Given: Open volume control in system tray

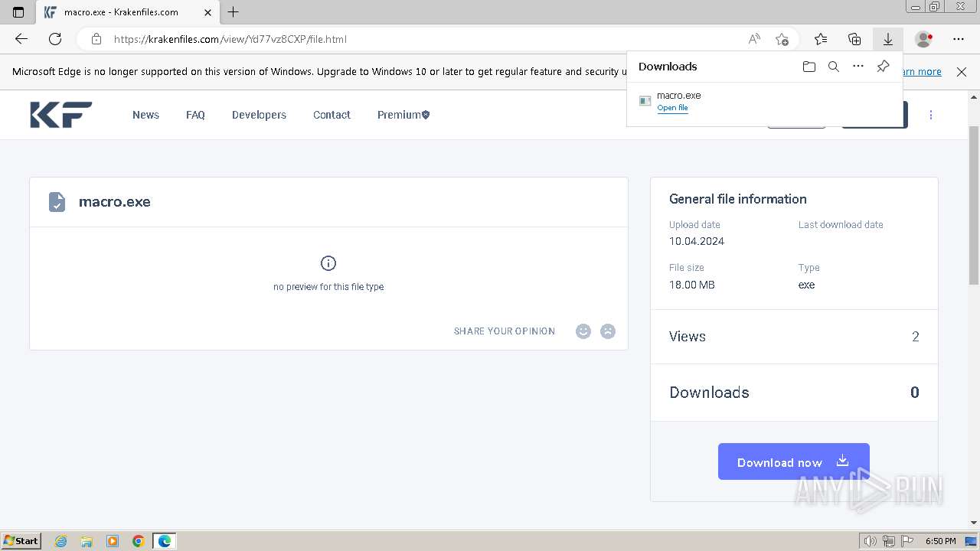Looking at the screenshot, I should coord(871,541).
